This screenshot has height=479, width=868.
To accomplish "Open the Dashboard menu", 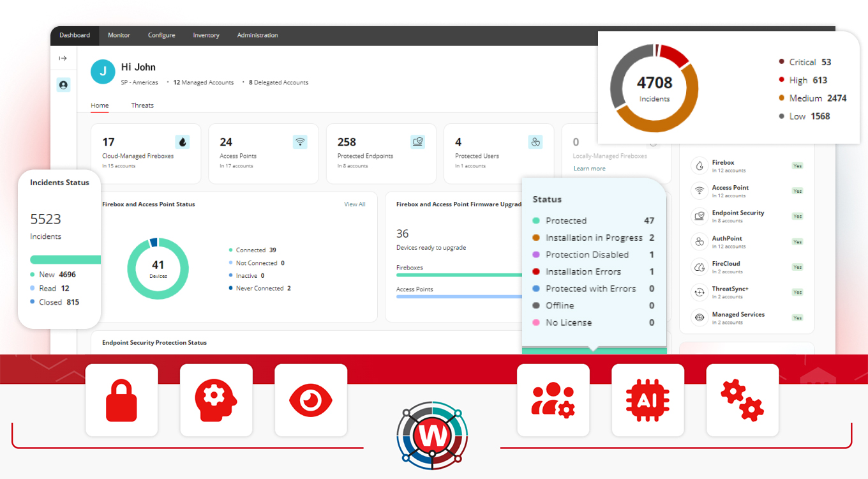I will [75, 35].
